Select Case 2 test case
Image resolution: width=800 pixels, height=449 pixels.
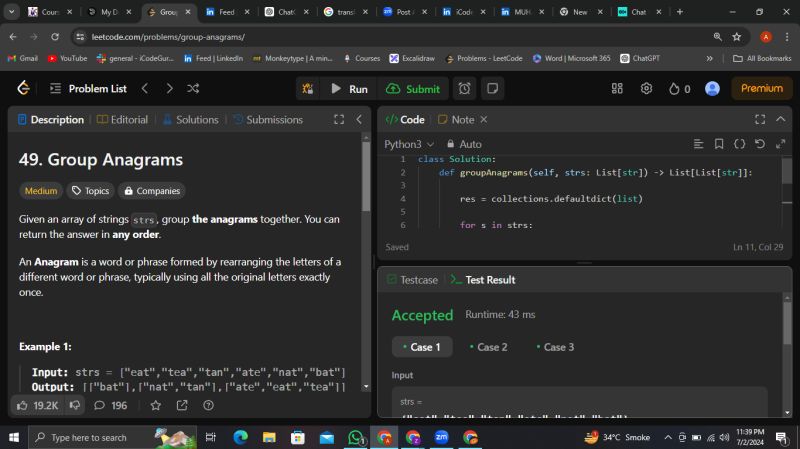coord(488,347)
